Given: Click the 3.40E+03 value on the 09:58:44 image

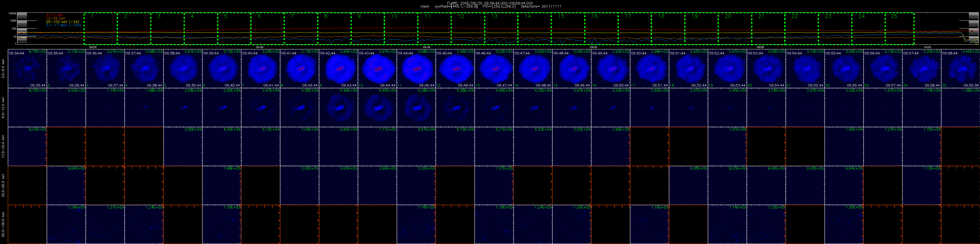Looking at the screenshot, I should pos(971,51).
